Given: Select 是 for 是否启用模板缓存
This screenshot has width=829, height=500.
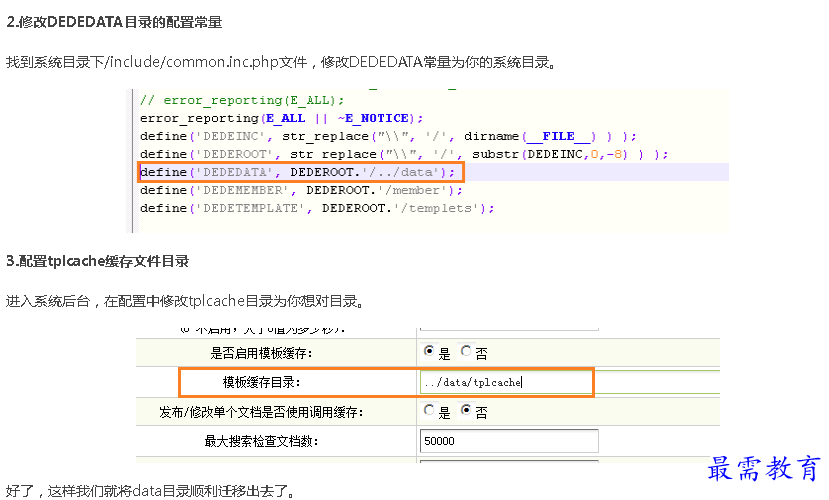Looking at the screenshot, I should pos(429,351).
